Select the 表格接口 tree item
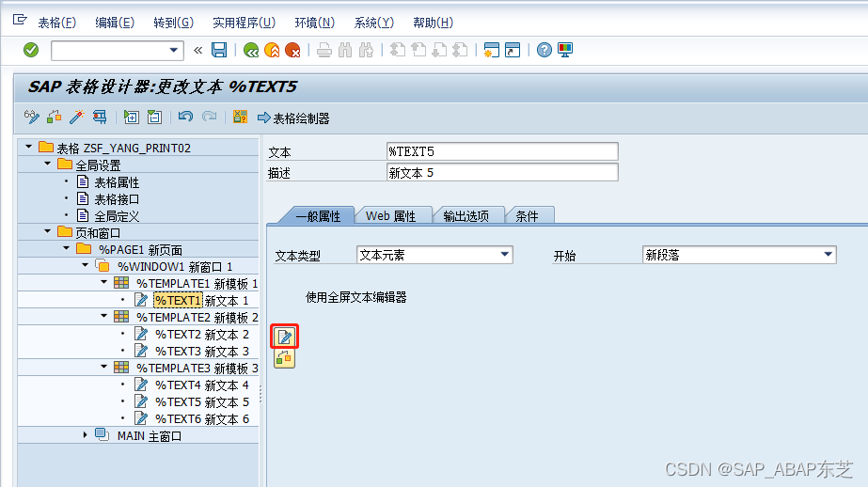 pos(117,199)
